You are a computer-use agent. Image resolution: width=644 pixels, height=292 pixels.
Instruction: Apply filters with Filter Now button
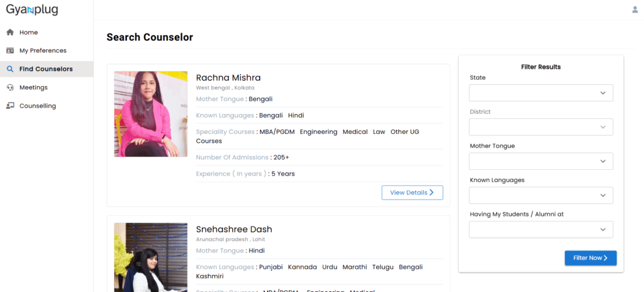click(x=591, y=258)
